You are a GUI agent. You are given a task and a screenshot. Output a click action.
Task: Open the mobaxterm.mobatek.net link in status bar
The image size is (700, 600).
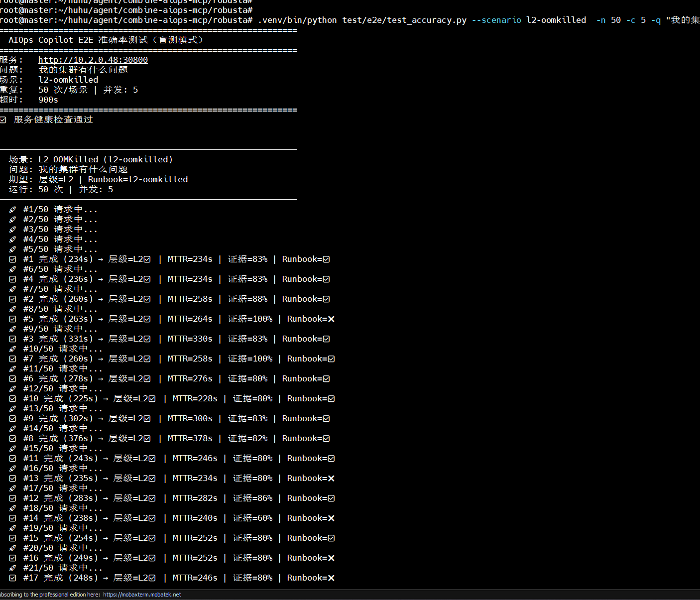coord(142,595)
